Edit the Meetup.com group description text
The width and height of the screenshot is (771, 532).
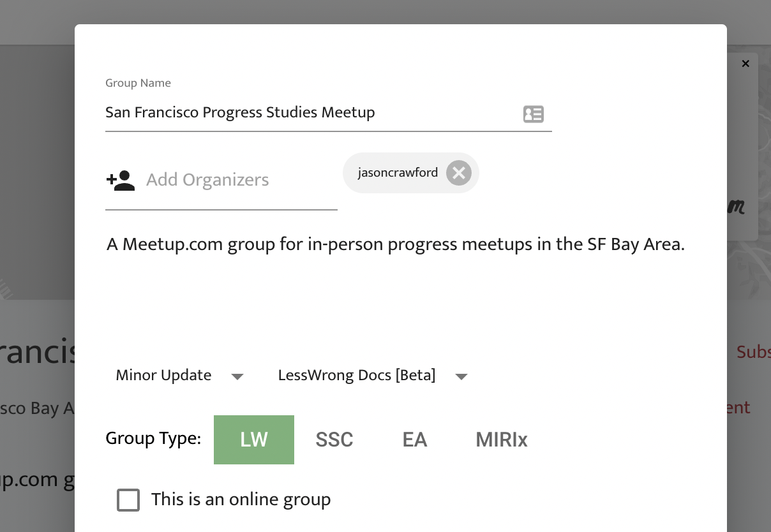click(395, 244)
